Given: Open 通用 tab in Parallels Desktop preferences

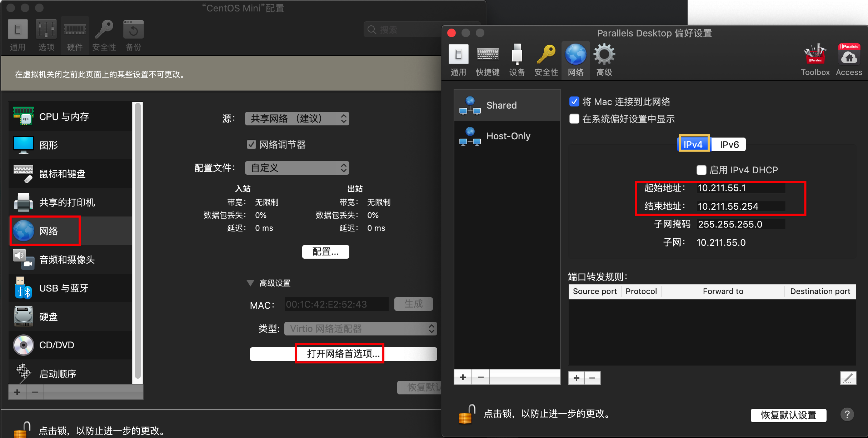Looking at the screenshot, I should tap(458, 60).
